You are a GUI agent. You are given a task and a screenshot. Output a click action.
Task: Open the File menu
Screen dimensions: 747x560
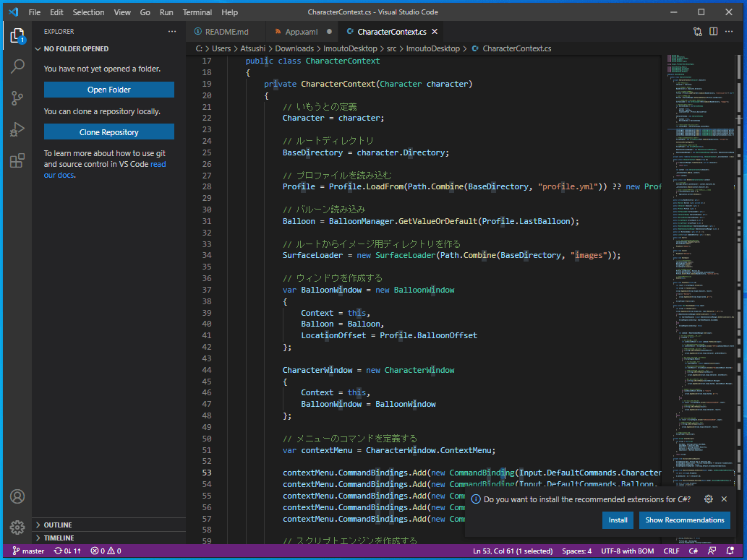(34, 12)
